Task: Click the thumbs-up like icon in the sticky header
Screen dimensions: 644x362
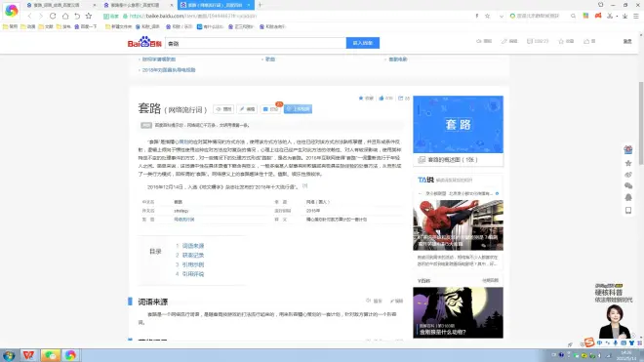Action: tap(589, 41)
